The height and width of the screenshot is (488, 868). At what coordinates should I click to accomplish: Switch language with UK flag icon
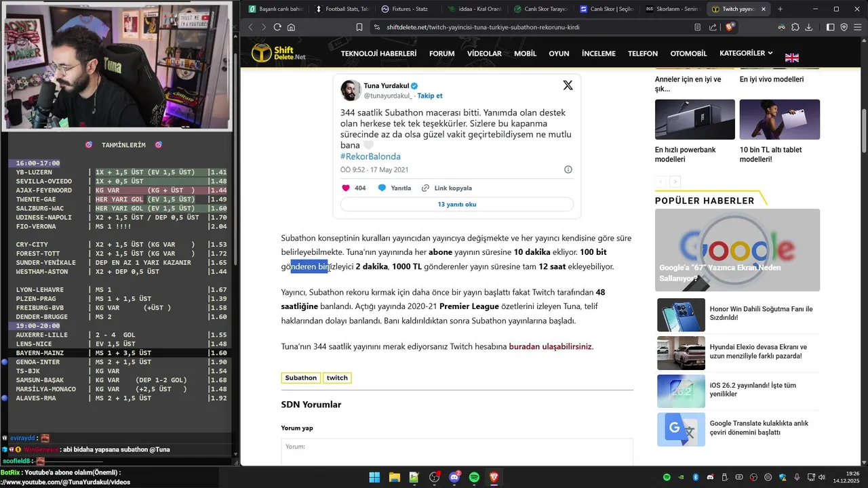tap(792, 58)
